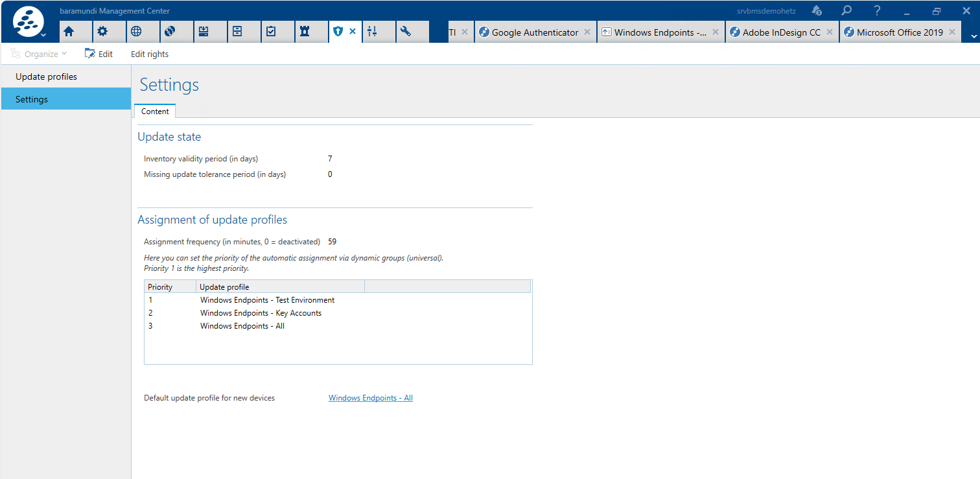
Task: Switch to the Adobe InDesign CC tab
Action: pyautogui.click(x=781, y=32)
